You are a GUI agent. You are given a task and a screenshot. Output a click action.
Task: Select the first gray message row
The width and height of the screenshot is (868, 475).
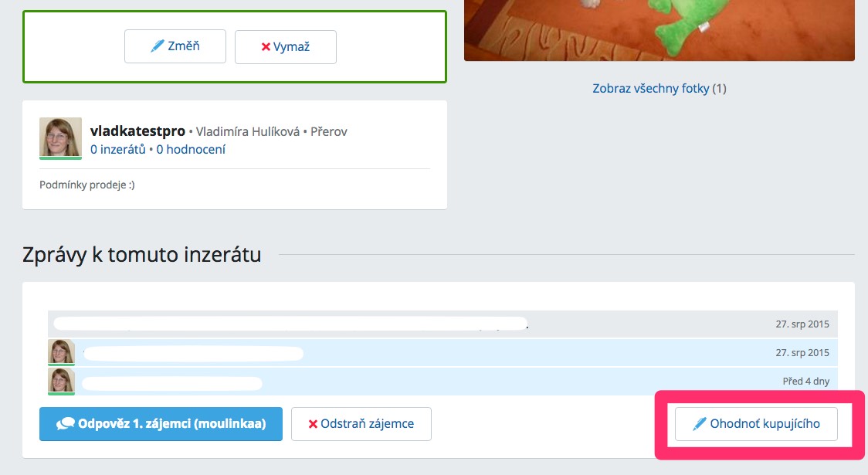442,324
